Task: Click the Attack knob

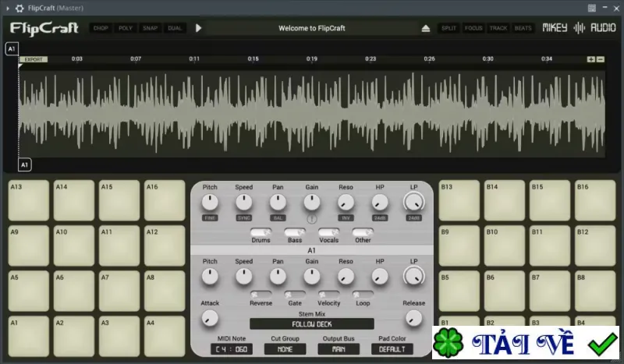Action: pos(210,318)
